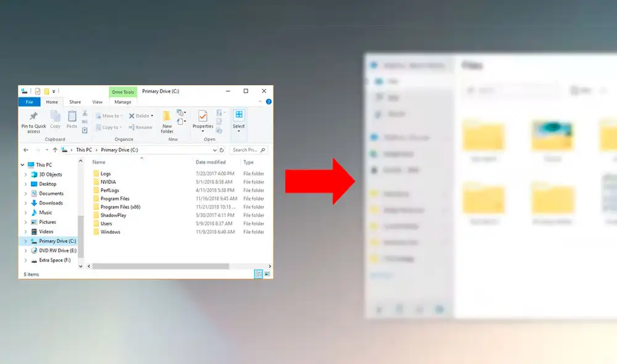Click the Refresh icon in the address bar

pos(222,149)
